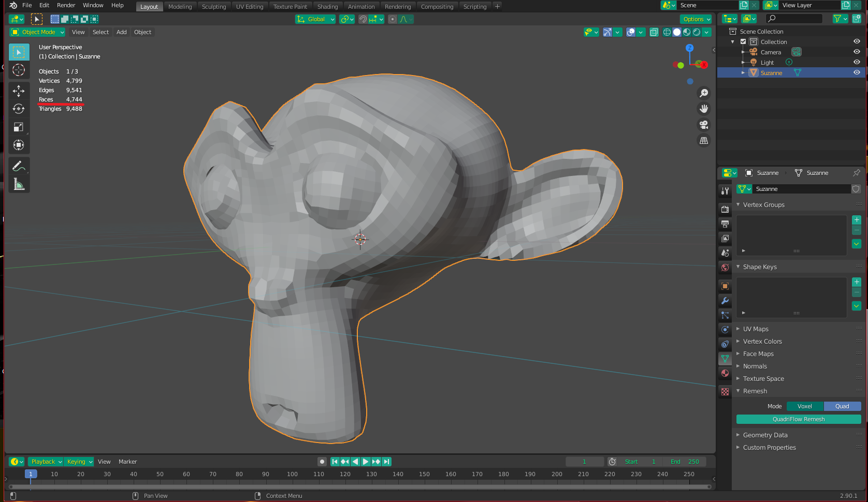
Task: Open Output properties tab
Action: (725, 224)
